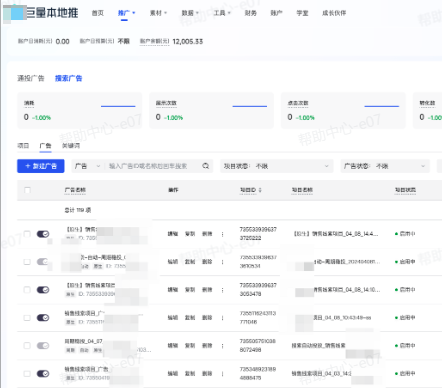The image size is (442, 388).
Task: Click 编辑 in the 04_08_14.4 project row
Action: click(x=173, y=234)
